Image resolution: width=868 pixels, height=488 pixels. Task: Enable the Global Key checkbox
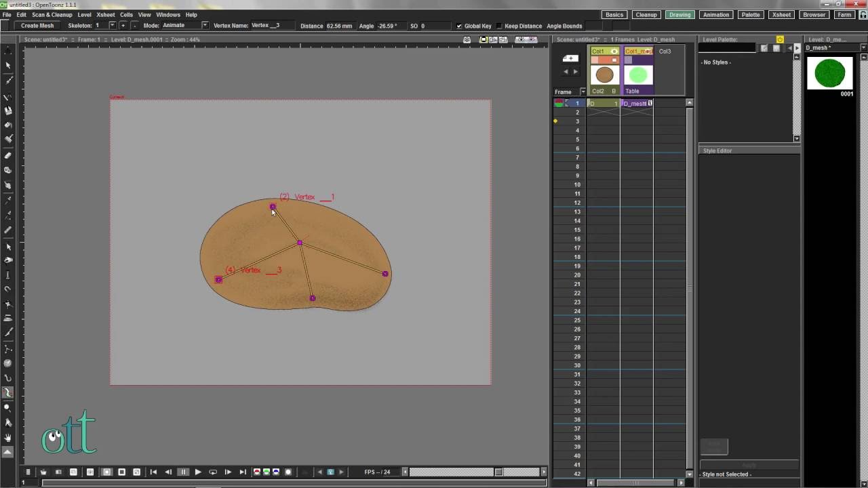(x=459, y=26)
